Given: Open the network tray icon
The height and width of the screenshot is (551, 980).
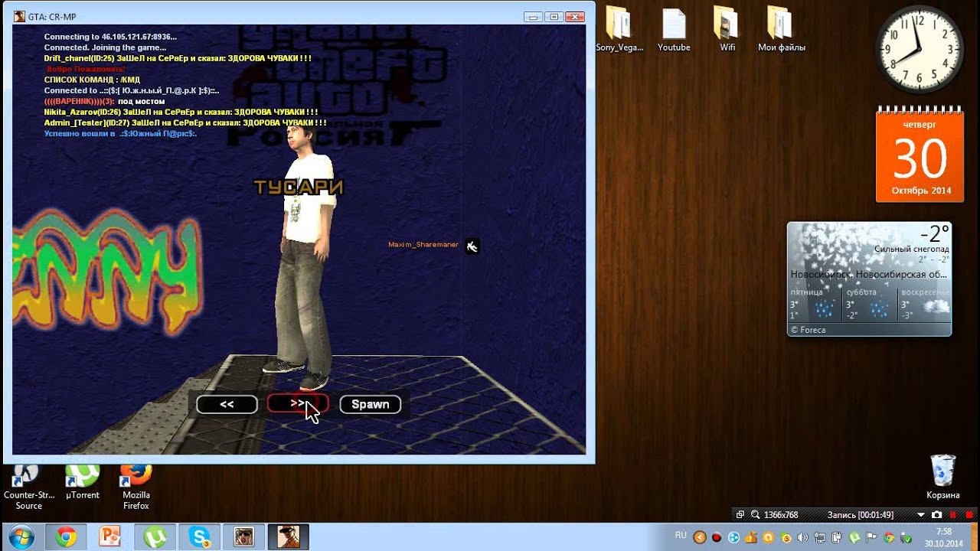Looking at the screenshot, I should (x=819, y=537).
